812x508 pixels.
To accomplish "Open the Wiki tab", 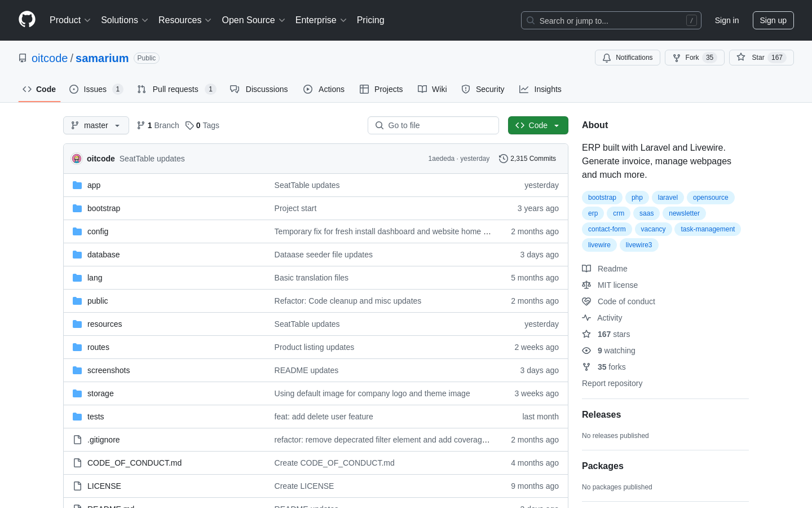I will (433, 89).
